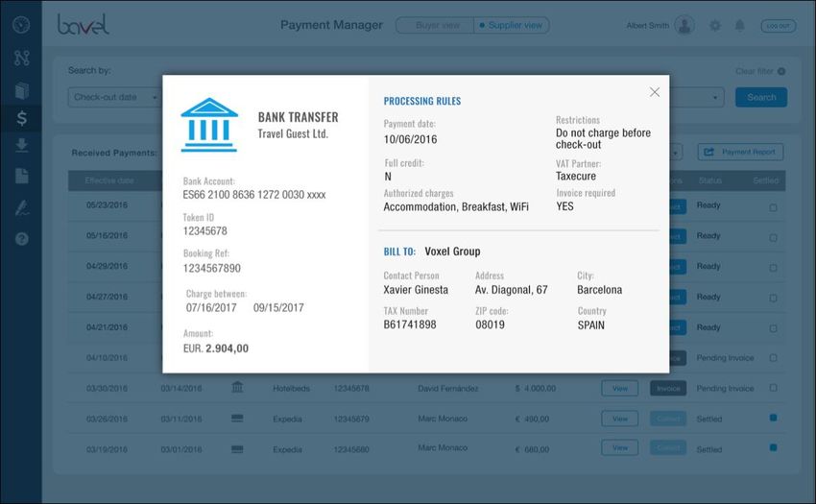Switch to Supplier view
Image resolution: width=816 pixels, height=504 pixels.
click(511, 25)
